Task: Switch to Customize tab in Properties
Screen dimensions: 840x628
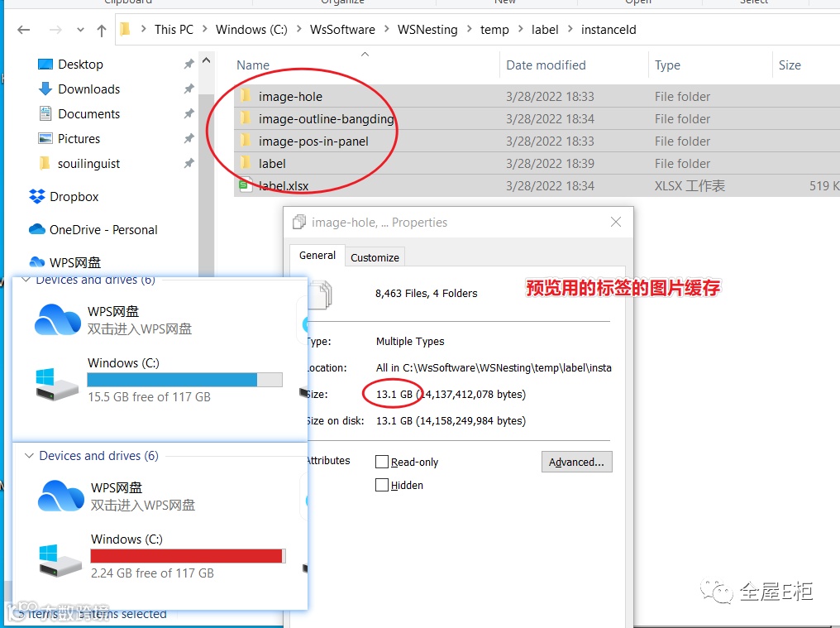Action: [375, 257]
